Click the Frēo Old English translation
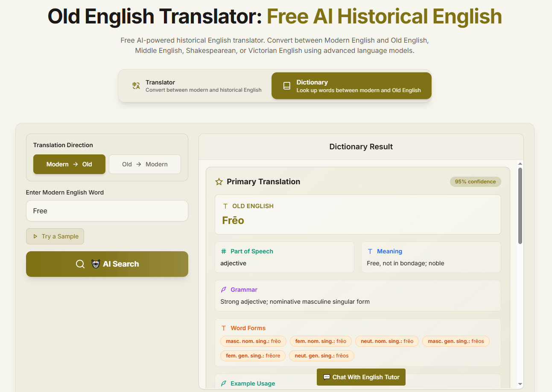The image size is (552, 392). point(233,221)
